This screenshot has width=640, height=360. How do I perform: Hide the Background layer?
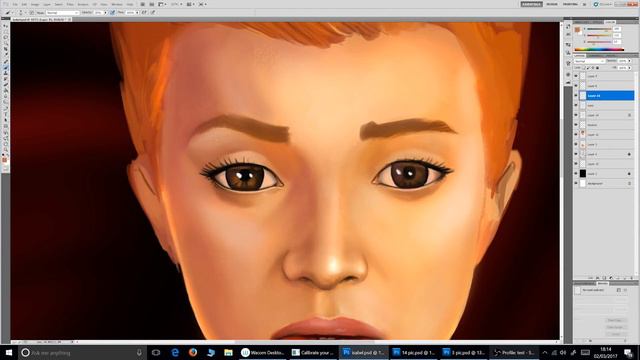[x=576, y=184]
